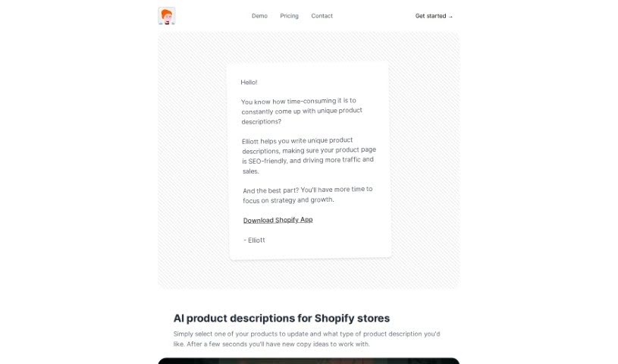Screen dimensions: 618x364
Task: Click the Get started link
Action: [431, 16]
